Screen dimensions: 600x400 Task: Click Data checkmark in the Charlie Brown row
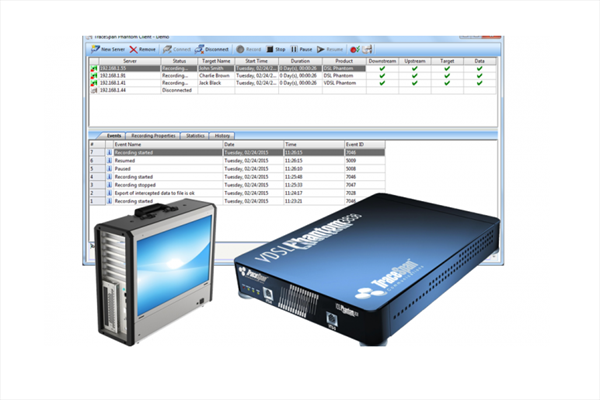(479, 76)
